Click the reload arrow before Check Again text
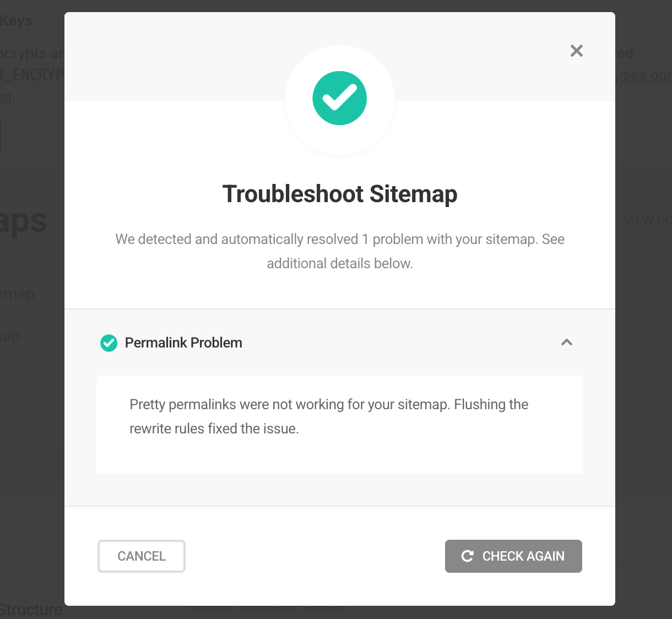The height and width of the screenshot is (619, 672). 467,556
